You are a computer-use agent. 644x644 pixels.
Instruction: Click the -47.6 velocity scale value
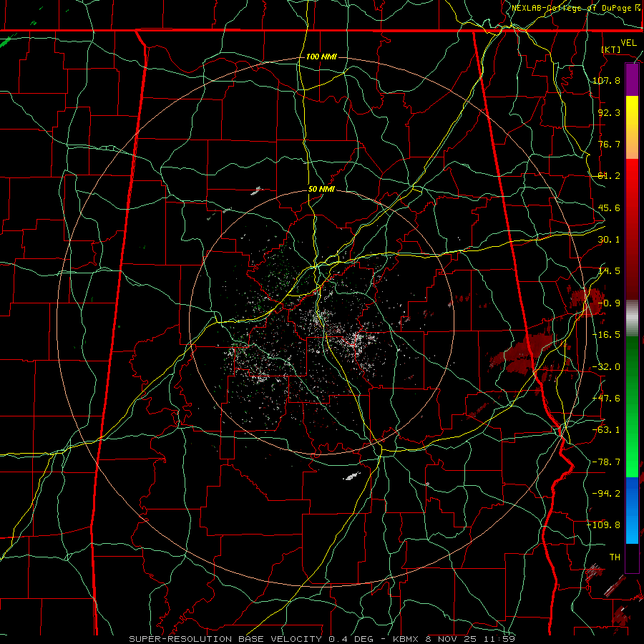point(606,399)
